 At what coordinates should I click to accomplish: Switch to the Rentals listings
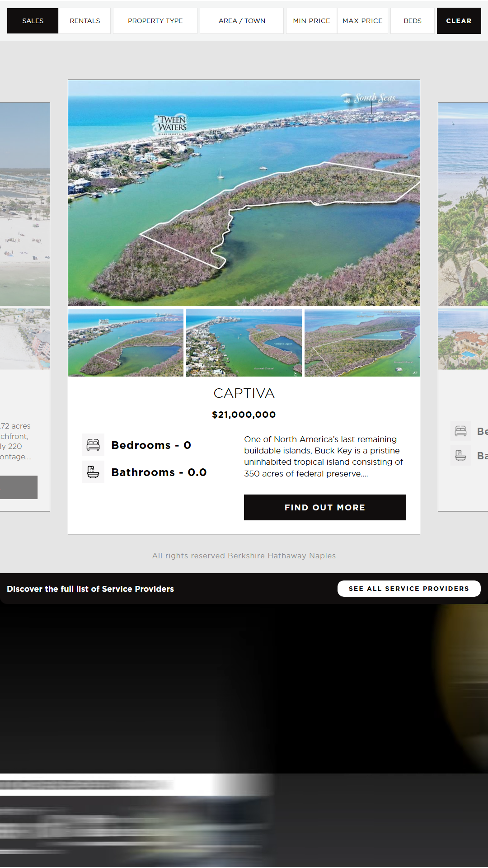pyautogui.click(x=85, y=21)
